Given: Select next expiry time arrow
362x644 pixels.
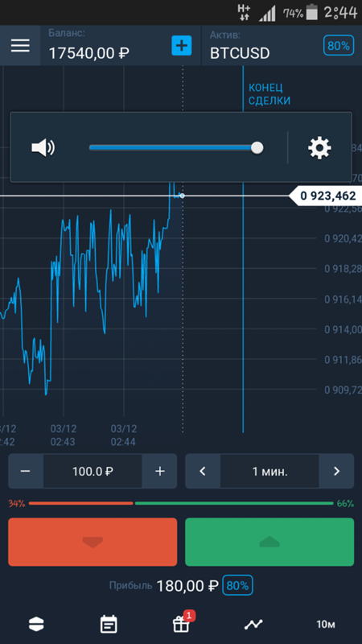Looking at the screenshot, I should tap(336, 471).
